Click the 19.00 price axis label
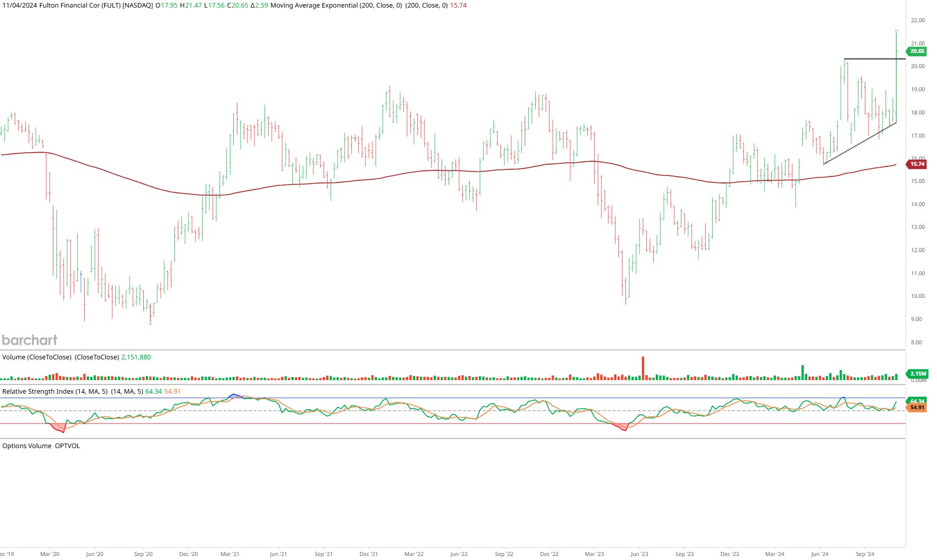Image resolution: width=937 pixels, height=560 pixels. pos(918,89)
